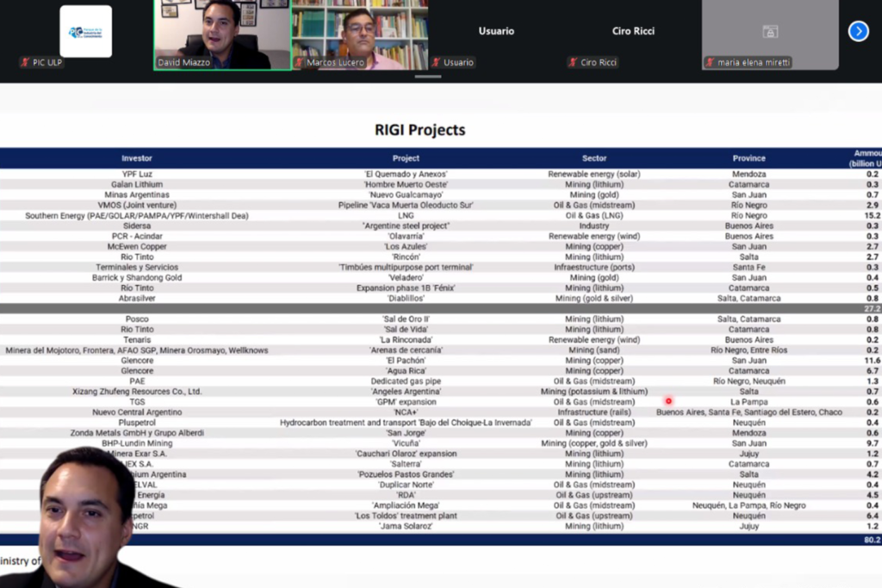
Task: Click the RIGI Projects title
Action: coord(419,130)
